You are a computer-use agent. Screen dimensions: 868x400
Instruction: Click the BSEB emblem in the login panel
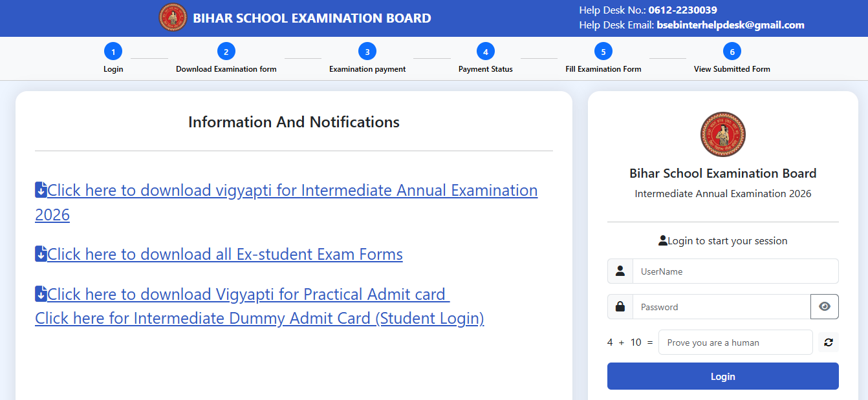pyautogui.click(x=722, y=134)
